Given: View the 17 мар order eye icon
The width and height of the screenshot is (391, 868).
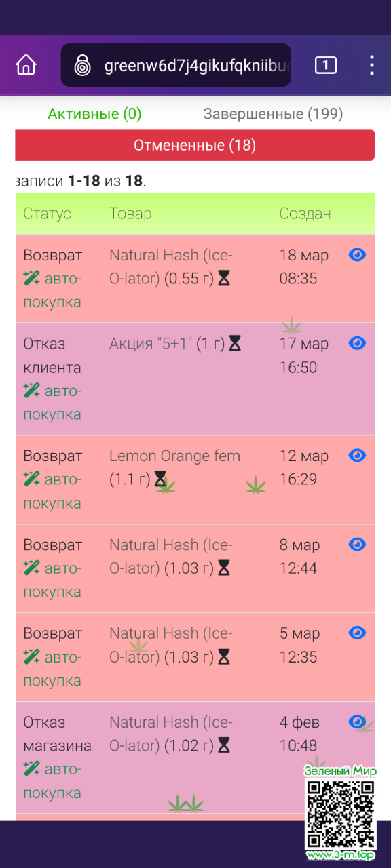Looking at the screenshot, I should [x=357, y=343].
